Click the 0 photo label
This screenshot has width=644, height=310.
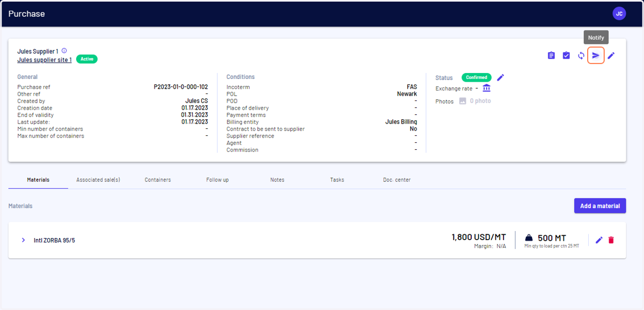click(480, 101)
